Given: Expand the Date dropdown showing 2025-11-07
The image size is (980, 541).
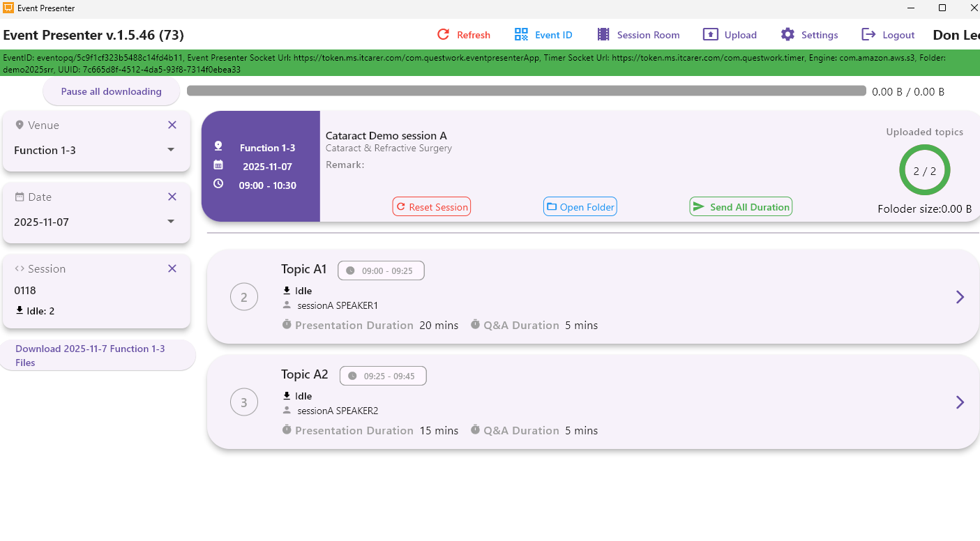Looking at the screenshot, I should point(171,222).
